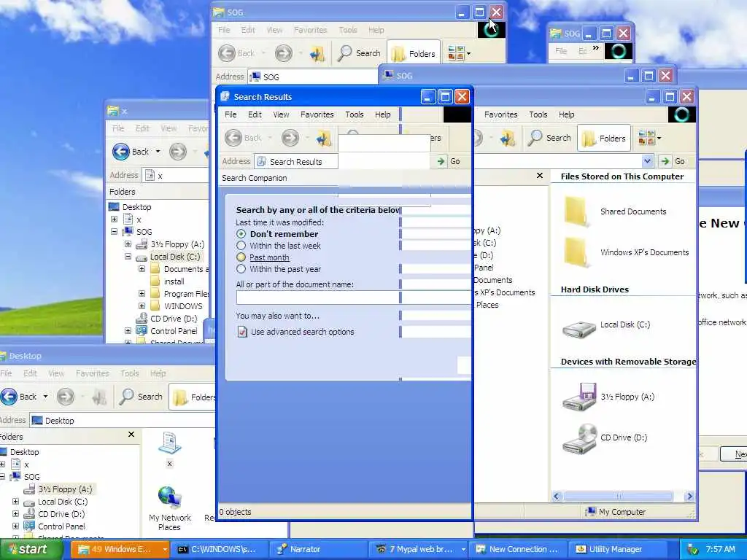The image size is (747, 560).
Task: Expand 3½ Floppy (A:) in x window tree
Action: coord(128,244)
